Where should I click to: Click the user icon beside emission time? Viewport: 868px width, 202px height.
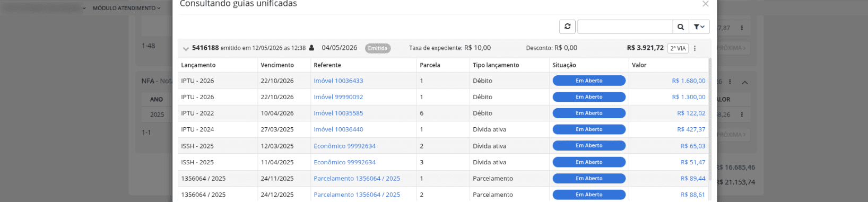coord(311,48)
